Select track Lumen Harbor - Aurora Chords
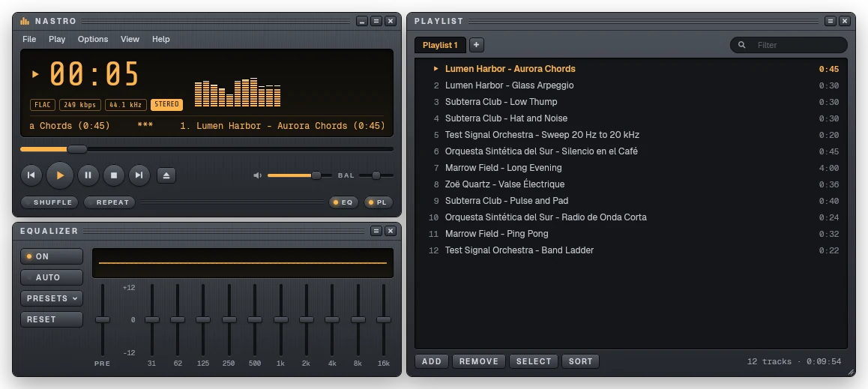 click(631, 69)
